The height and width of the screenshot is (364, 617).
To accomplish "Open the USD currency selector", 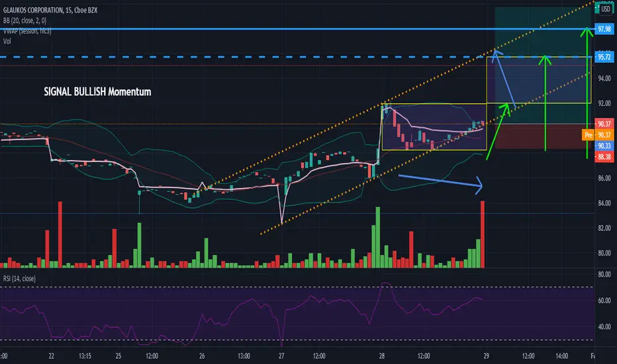I will click(606, 9).
